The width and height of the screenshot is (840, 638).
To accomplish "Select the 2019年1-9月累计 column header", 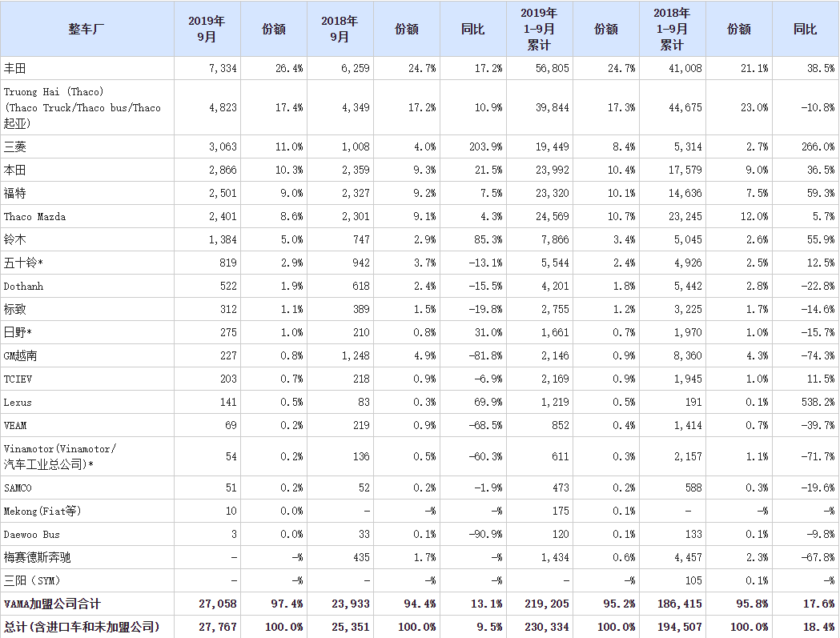I will (x=540, y=29).
